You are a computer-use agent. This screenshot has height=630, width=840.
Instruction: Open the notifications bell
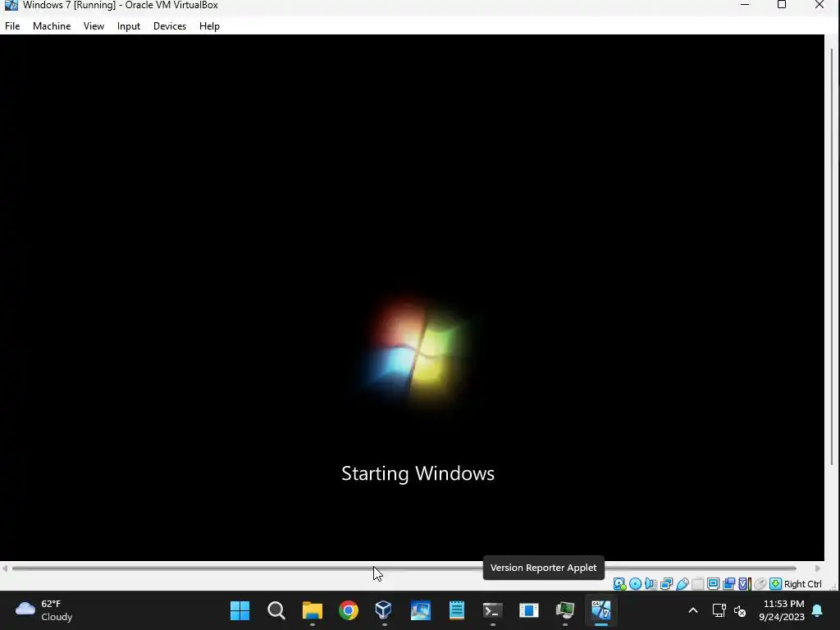point(818,610)
